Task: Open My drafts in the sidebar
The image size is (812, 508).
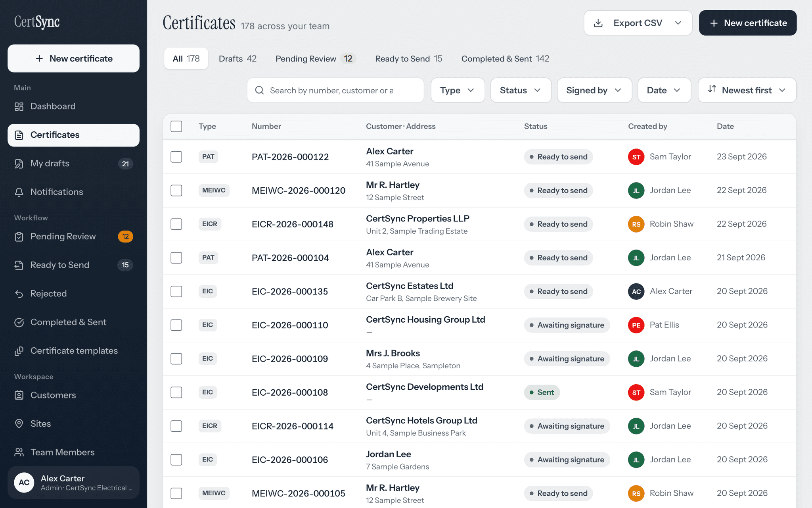Action: pos(73,164)
